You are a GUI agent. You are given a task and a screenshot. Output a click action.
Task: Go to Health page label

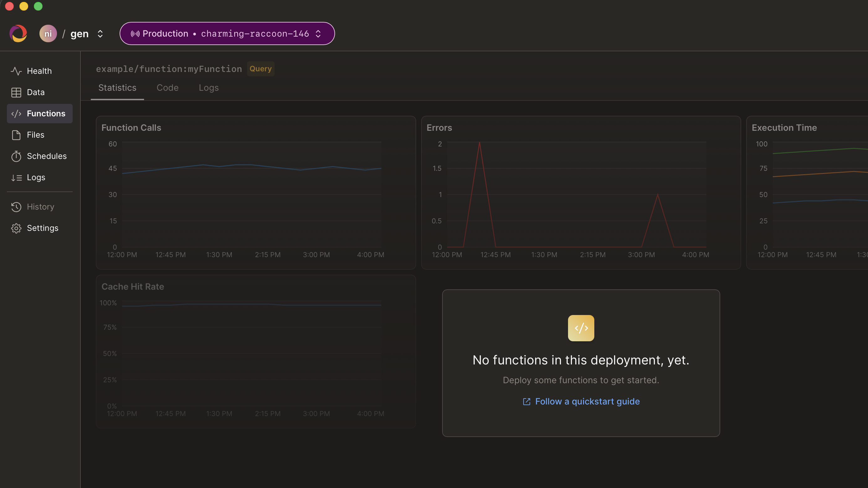click(39, 71)
